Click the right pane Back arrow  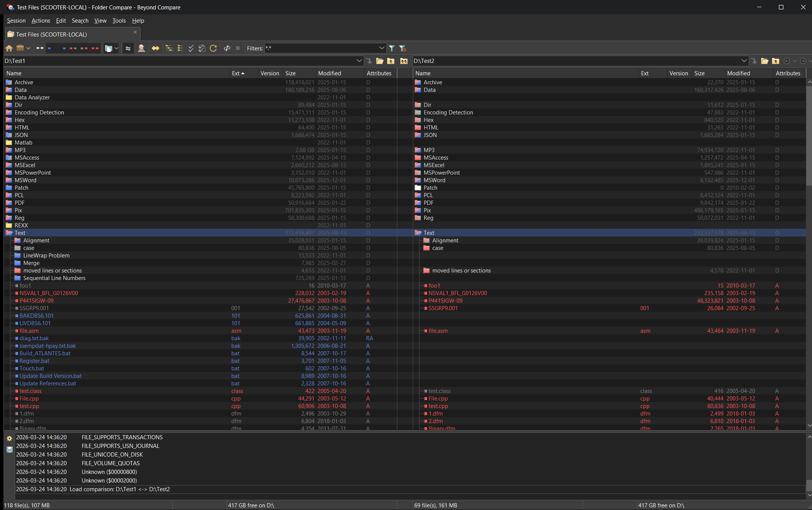pyautogui.click(x=787, y=61)
